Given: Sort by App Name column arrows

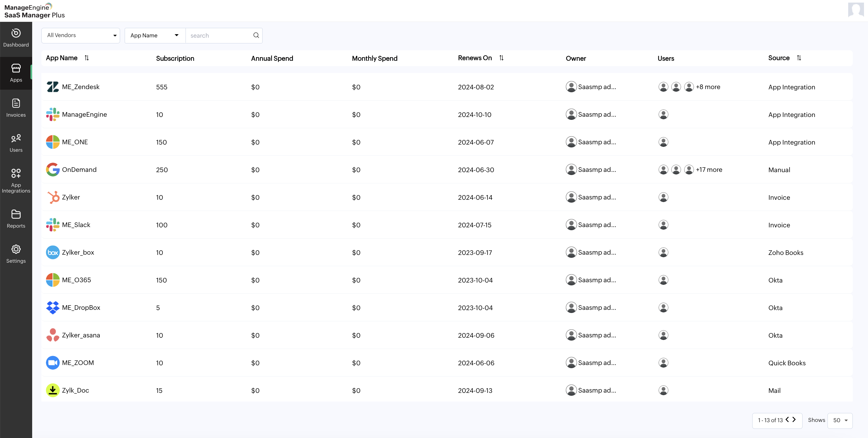Looking at the screenshot, I should click(x=86, y=58).
